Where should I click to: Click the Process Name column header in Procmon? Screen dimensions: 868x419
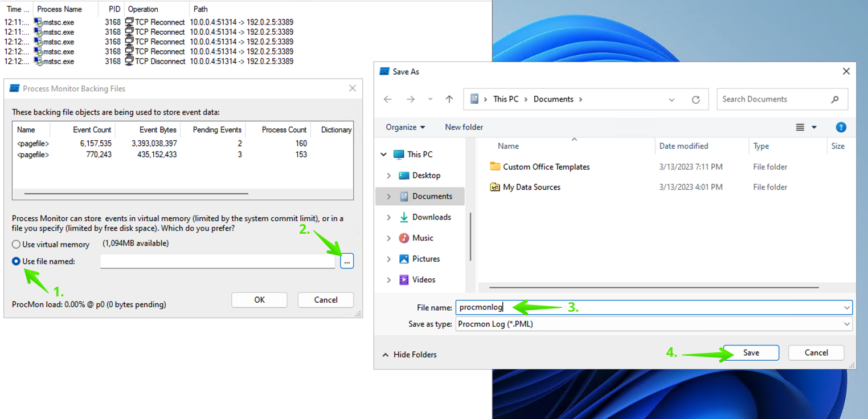pos(59,9)
